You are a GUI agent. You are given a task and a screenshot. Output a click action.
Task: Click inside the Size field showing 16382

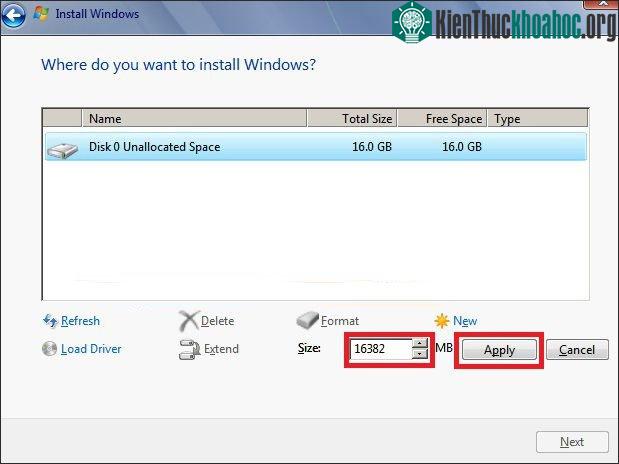(x=381, y=349)
